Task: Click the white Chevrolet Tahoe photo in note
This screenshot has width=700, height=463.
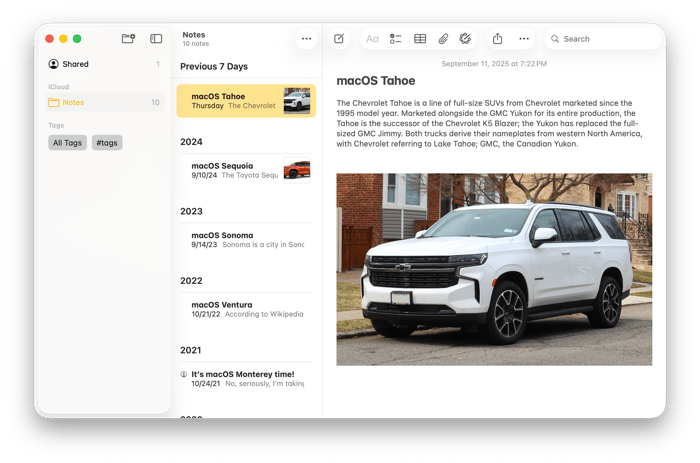Action: coord(494,269)
